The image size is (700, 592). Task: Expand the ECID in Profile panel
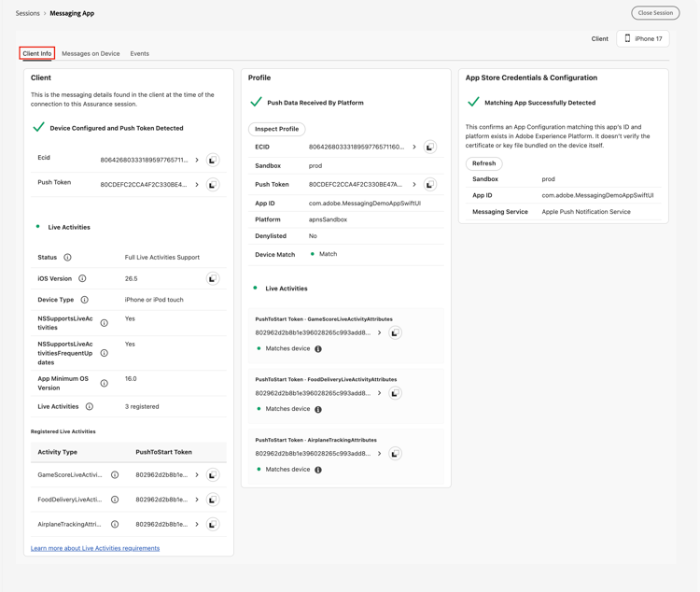413,147
